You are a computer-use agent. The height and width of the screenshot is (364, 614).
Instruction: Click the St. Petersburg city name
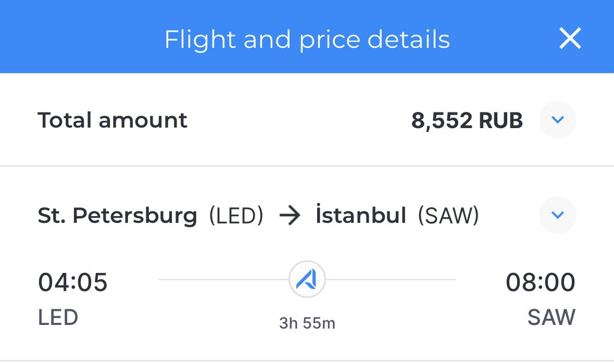click(x=118, y=216)
